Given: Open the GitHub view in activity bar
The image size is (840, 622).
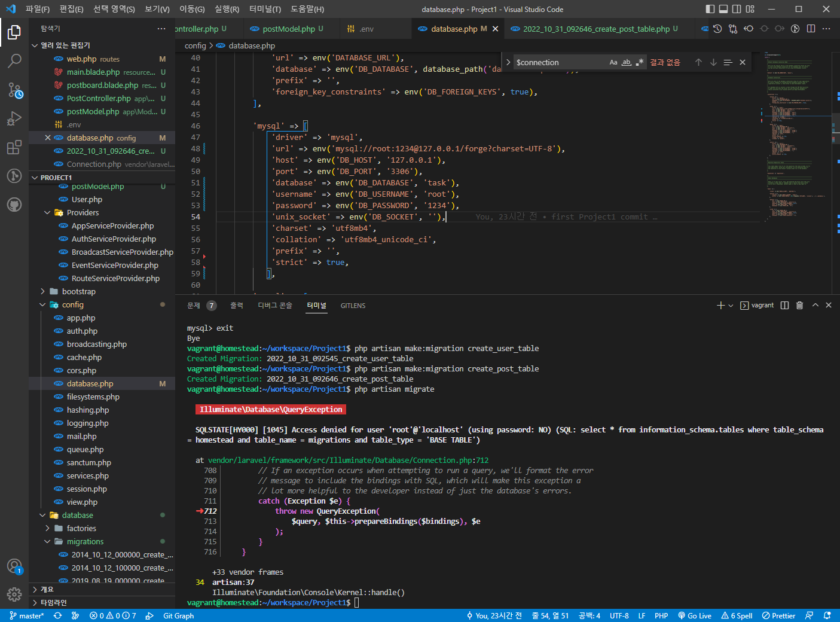Looking at the screenshot, I should (x=14, y=205).
